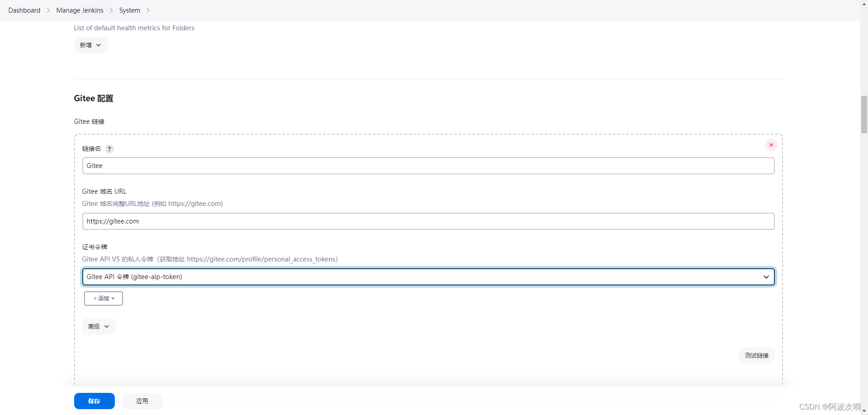This screenshot has width=868, height=415.
Task: Click the 测试链接 test connection button
Action: [756, 355]
